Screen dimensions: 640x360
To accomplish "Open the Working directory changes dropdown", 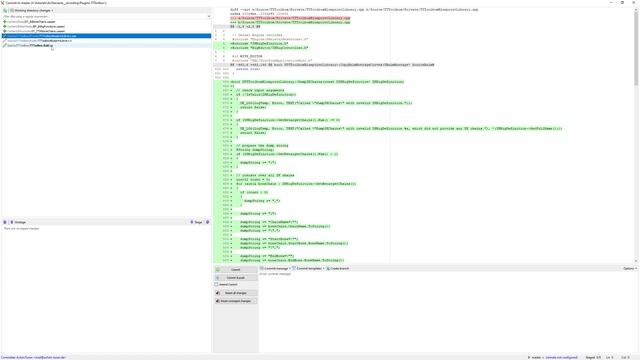I will tap(32, 11).
